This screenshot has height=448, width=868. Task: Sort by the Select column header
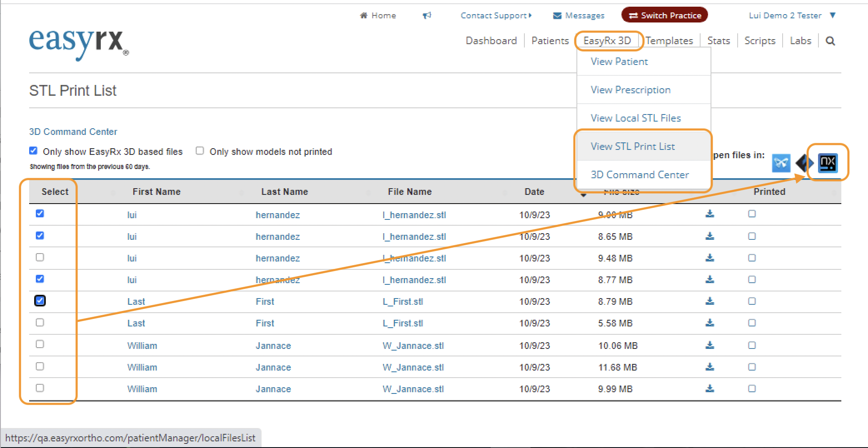click(55, 192)
